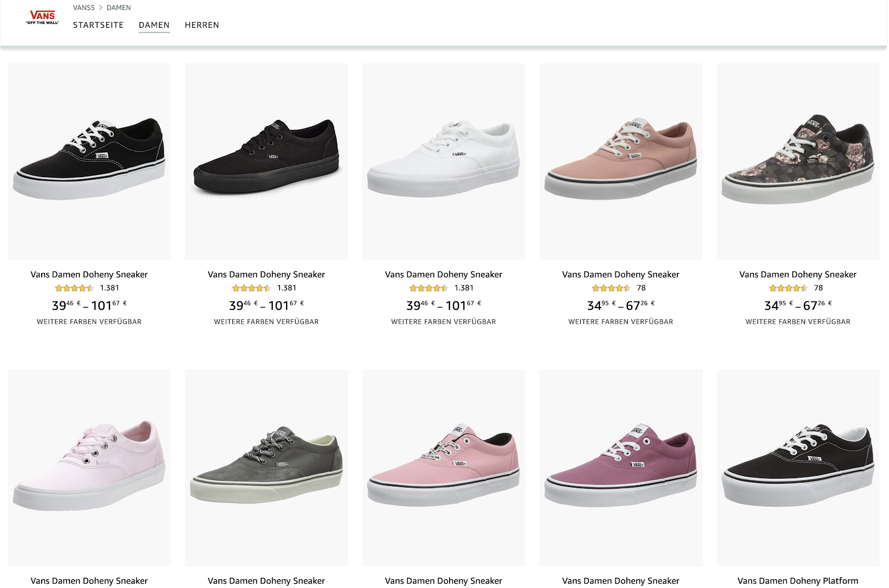889x588 pixels.
Task: Click the Vans logo in the header
Action: coord(42,17)
